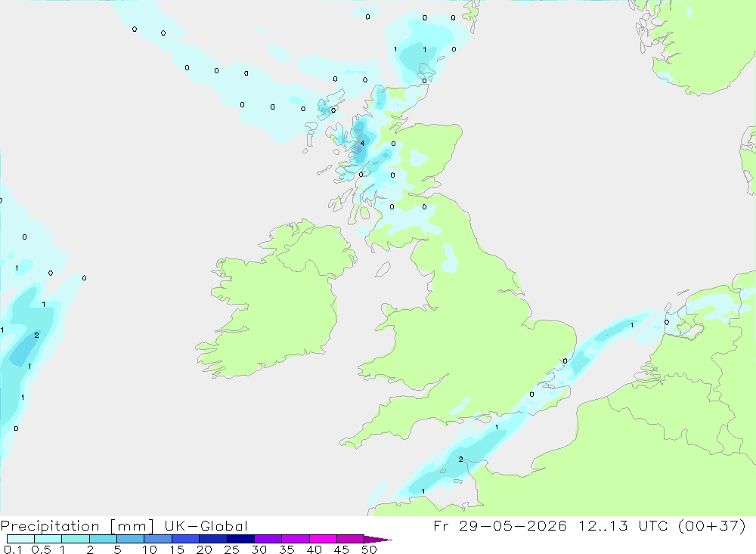This screenshot has height=554, width=756.
Task: Click the "20" legend scale label
Action: (204, 549)
